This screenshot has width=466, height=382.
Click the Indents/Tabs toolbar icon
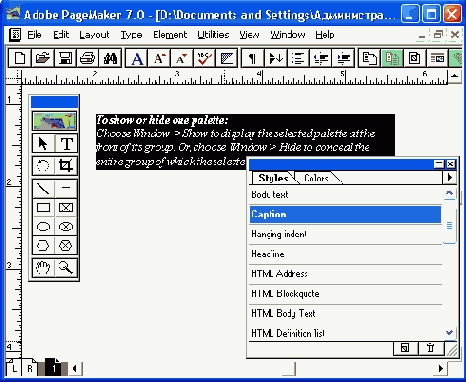click(276, 58)
